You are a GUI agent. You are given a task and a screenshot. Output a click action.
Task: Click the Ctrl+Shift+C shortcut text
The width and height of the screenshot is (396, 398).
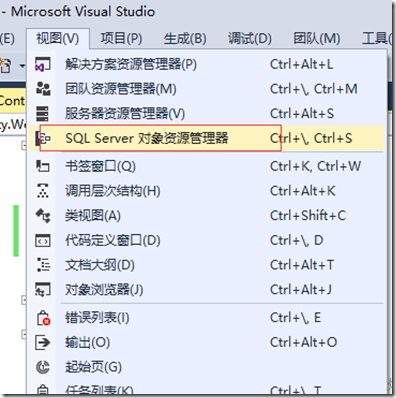(308, 216)
